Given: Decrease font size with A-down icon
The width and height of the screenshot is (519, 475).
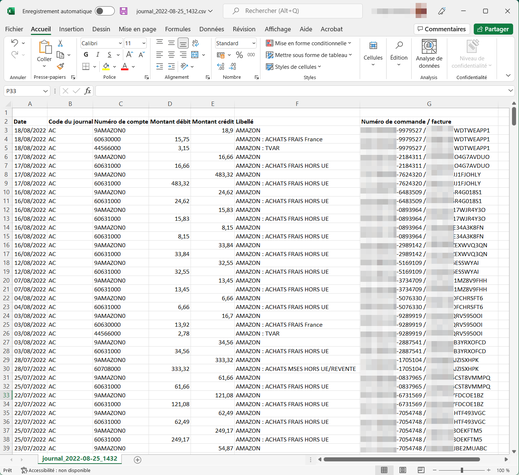Looking at the screenshot, I should coord(141,55).
